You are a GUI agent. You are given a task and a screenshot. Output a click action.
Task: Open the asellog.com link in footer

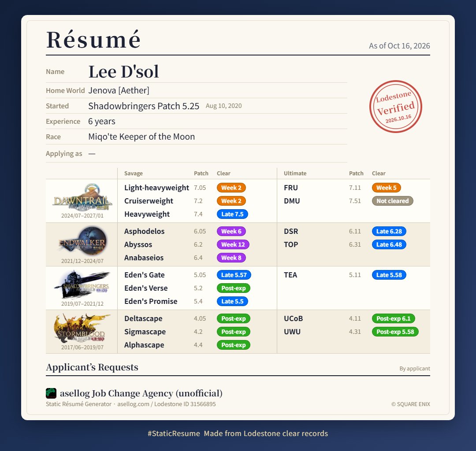(x=133, y=404)
